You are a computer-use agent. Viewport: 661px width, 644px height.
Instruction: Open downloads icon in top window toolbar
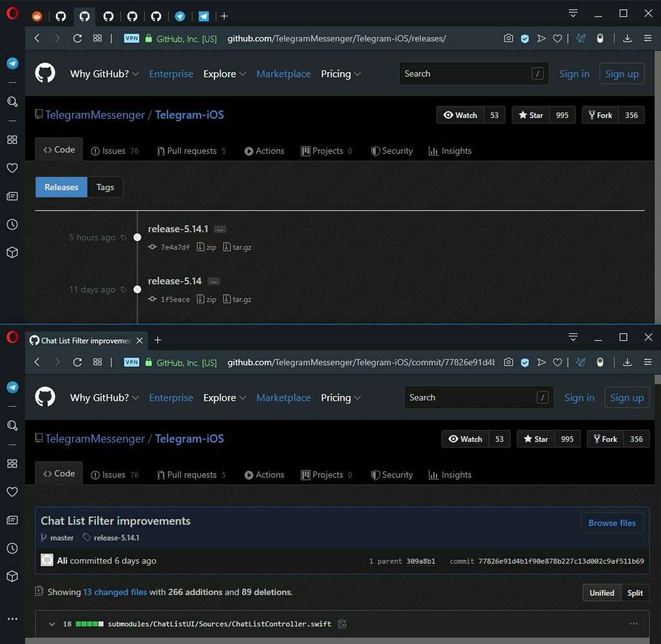click(x=627, y=38)
